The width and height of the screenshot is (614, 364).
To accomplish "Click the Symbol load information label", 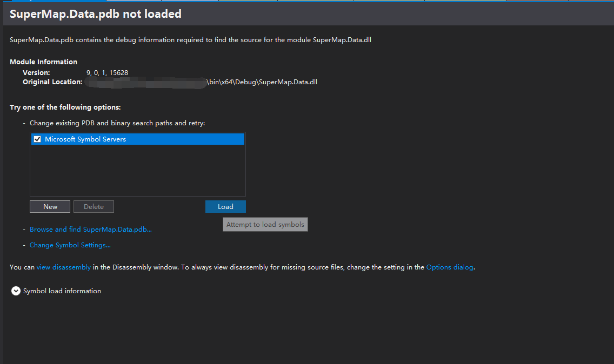I will coord(62,291).
